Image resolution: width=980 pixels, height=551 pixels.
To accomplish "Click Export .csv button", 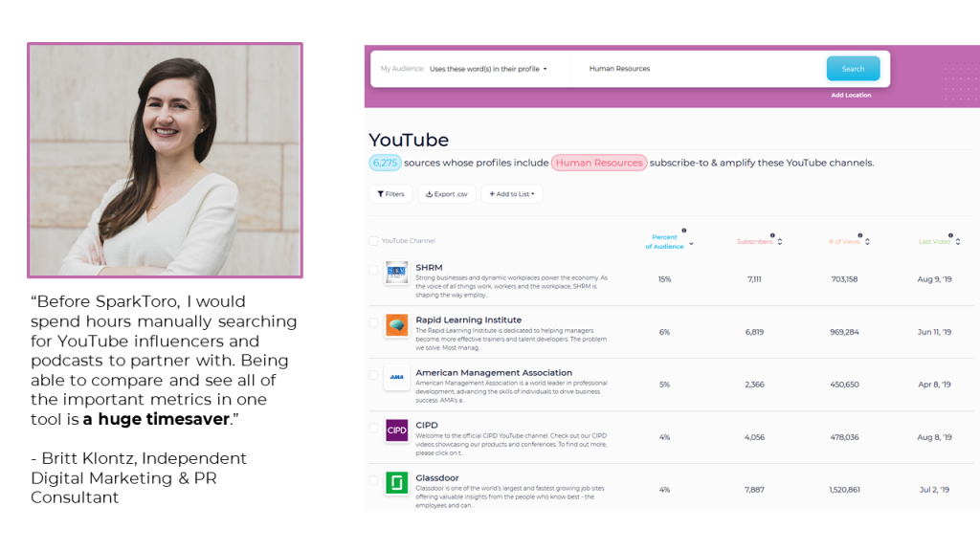I will click(447, 194).
